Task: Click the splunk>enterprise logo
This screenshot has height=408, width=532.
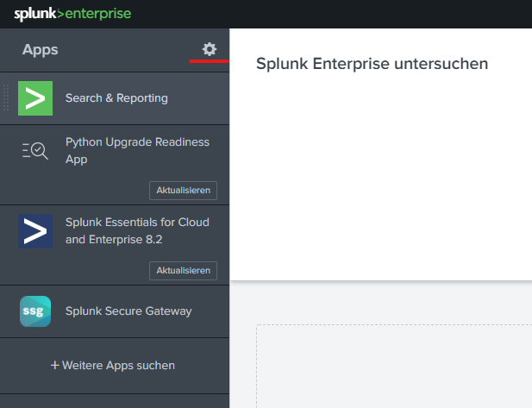Action: point(72,14)
